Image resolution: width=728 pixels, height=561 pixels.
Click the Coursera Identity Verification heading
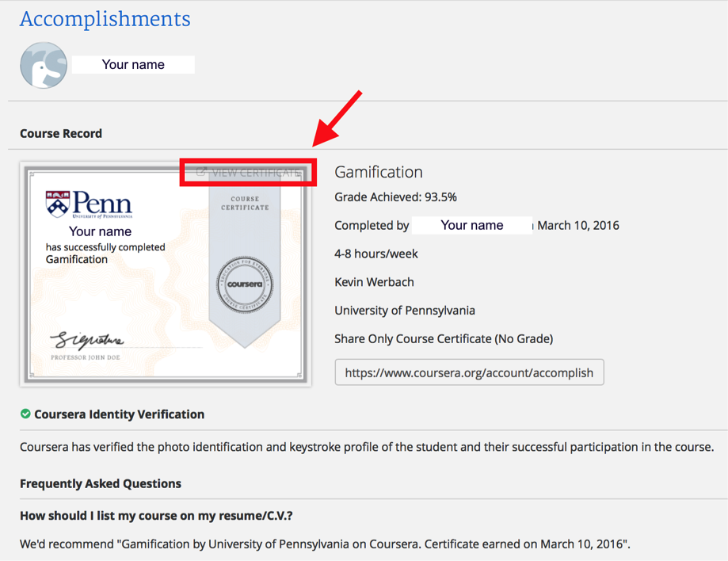pos(119,414)
